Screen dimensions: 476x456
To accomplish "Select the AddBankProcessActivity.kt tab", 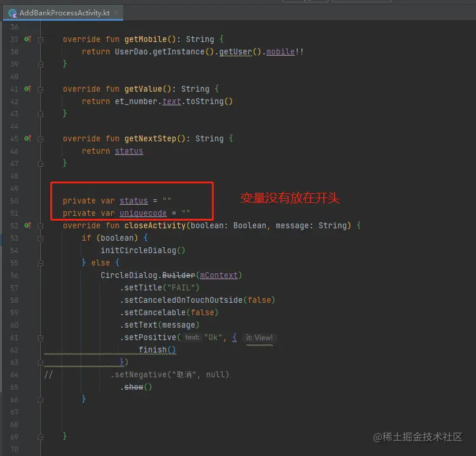I will (63, 13).
